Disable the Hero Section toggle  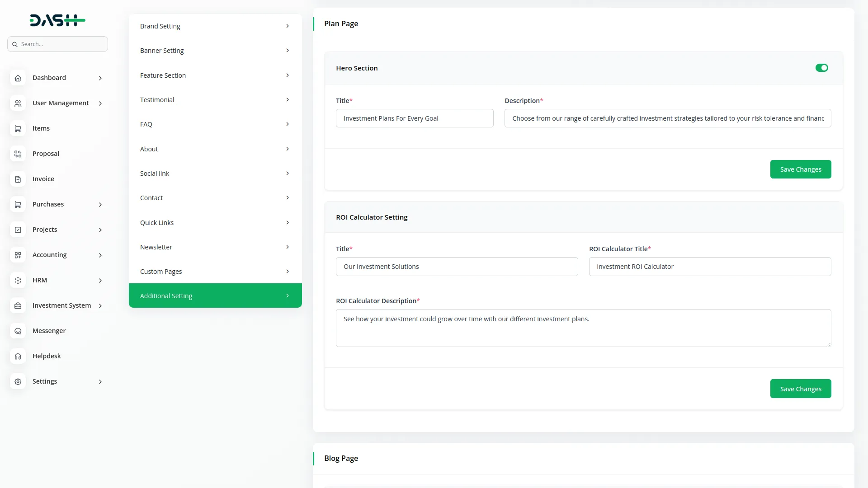[821, 68]
